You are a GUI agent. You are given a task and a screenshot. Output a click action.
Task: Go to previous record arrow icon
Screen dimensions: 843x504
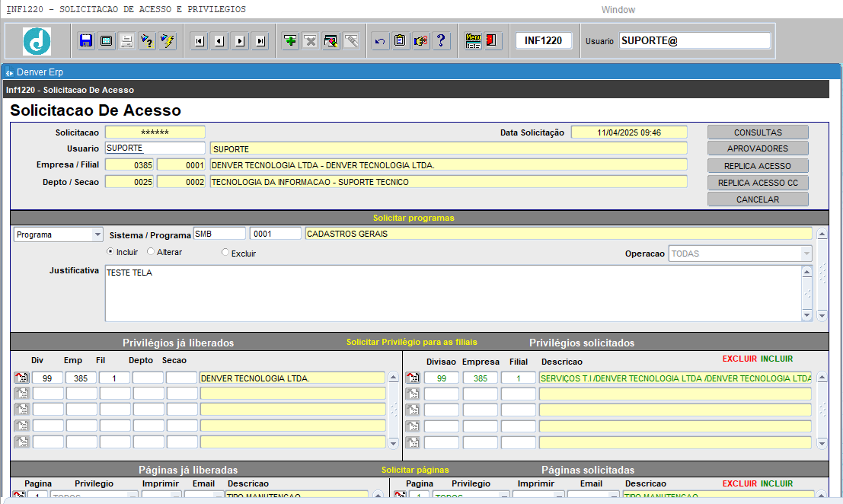(x=219, y=41)
